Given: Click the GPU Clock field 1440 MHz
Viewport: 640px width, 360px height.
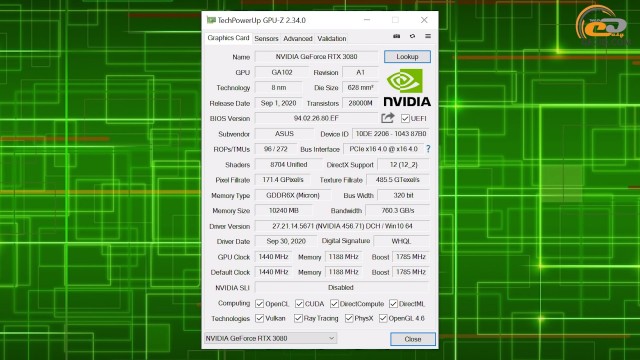Looking at the screenshot, I should 273,257.
